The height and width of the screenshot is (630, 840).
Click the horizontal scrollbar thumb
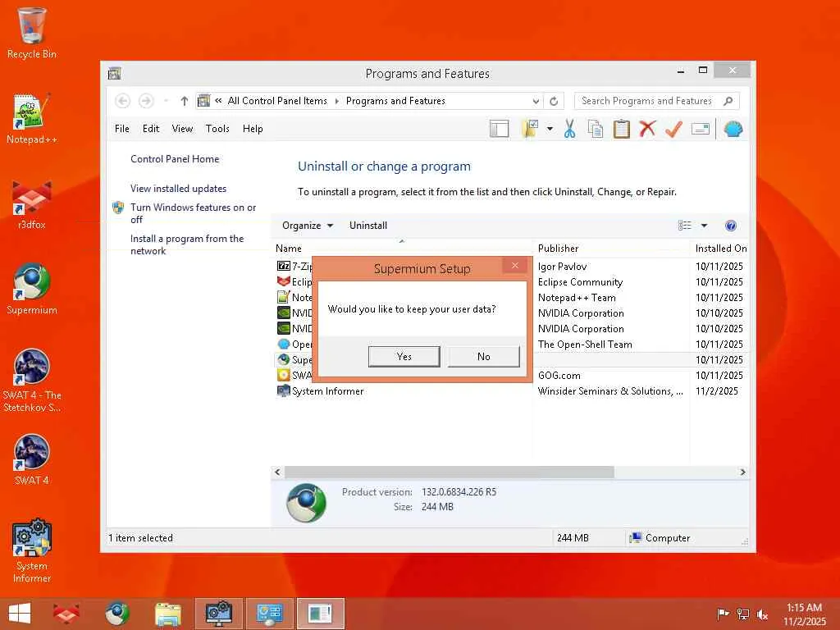(449, 472)
